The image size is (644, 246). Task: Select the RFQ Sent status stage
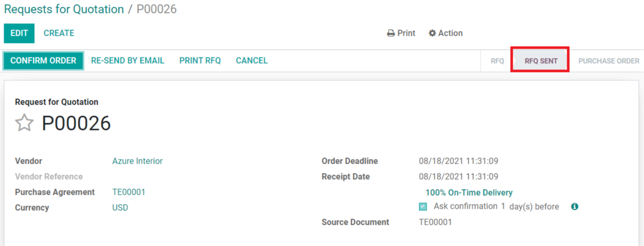tap(541, 61)
